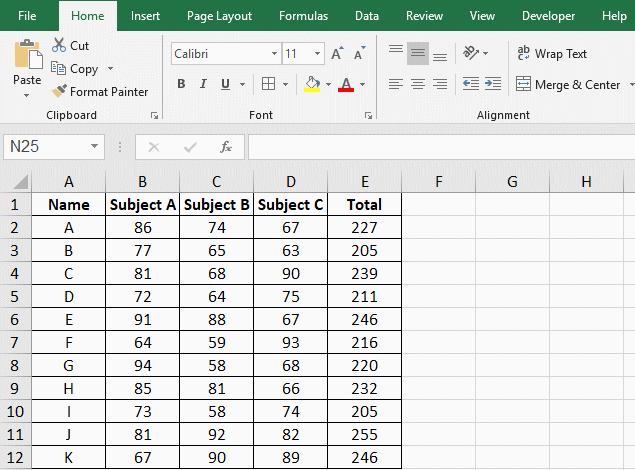This screenshot has width=635, height=470.
Task: Align text left icon
Action: point(396,84)
